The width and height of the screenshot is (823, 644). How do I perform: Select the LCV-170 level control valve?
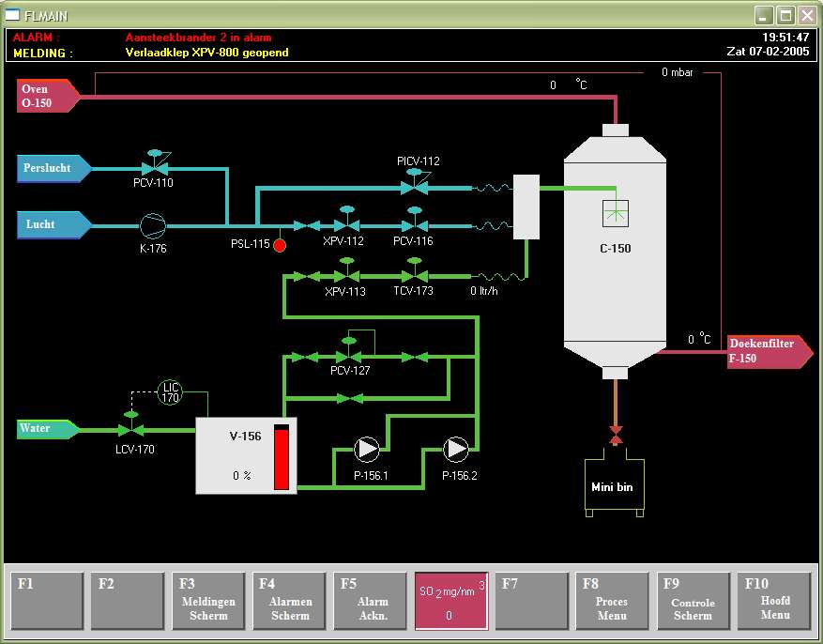click(x=130, y=429)
